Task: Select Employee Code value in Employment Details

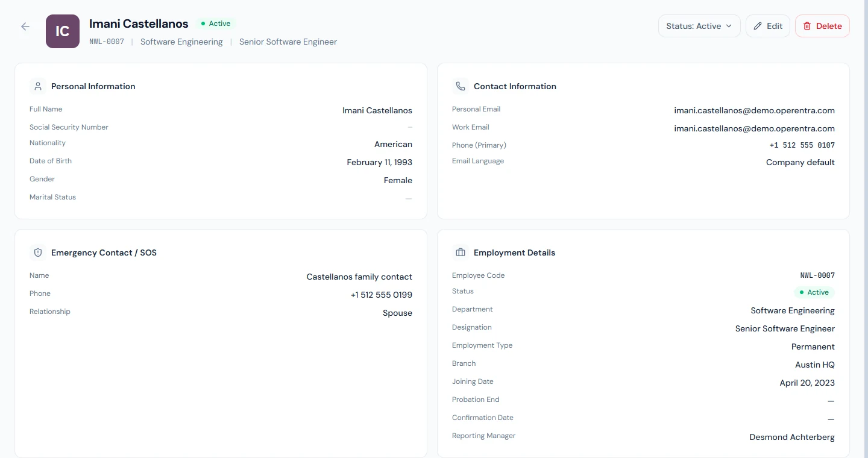Action: tap(817, 275)
